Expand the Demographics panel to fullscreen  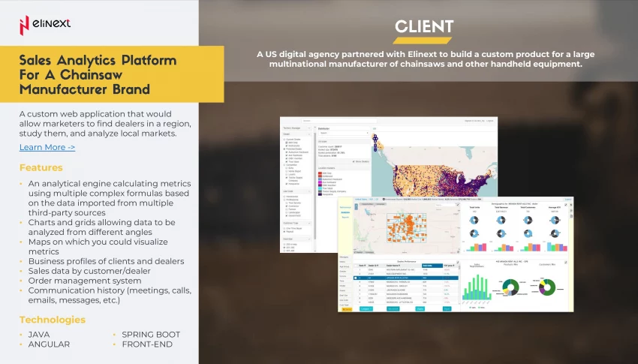pos(566,205)
